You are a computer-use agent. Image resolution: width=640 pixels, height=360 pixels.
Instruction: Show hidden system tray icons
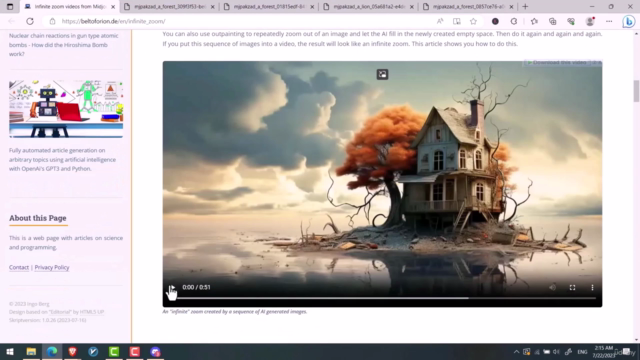(516, 352)
